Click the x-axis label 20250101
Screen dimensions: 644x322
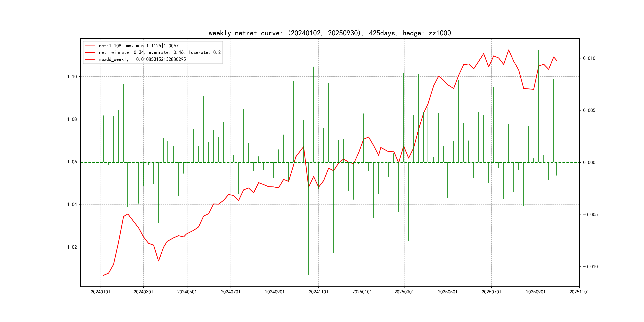click(362, 292)
